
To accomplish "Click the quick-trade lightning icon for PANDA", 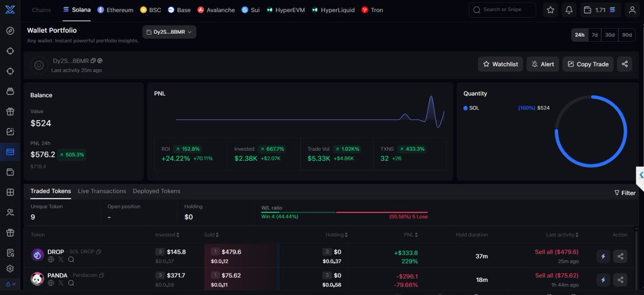I will [603, 280].
